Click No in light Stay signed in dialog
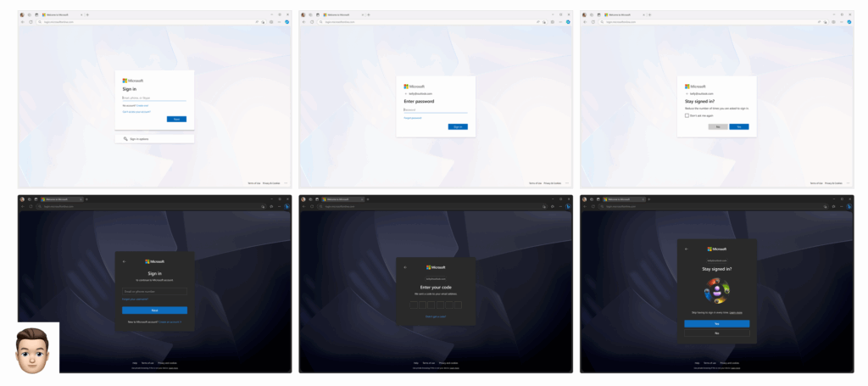This screenshot has width=868, height=386. pyautogui.click(x=718, y=126)
